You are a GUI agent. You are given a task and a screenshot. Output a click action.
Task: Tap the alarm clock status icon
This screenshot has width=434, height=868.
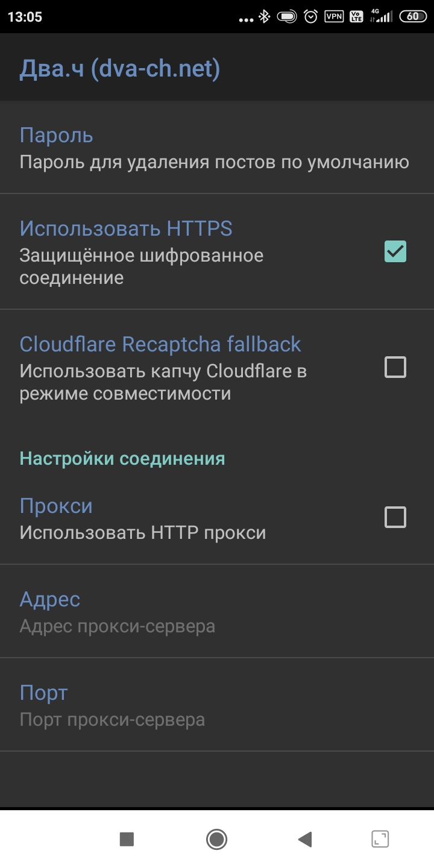310,17
